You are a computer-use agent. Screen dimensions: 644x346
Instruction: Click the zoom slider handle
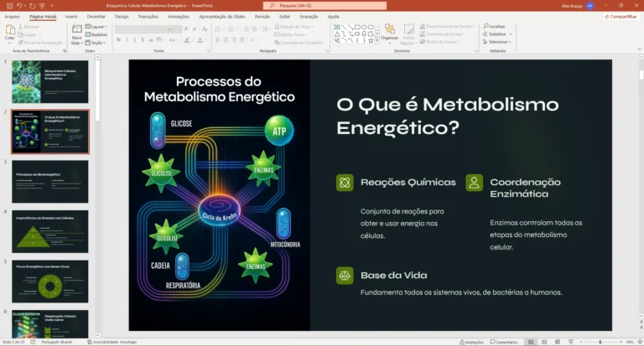600,342
